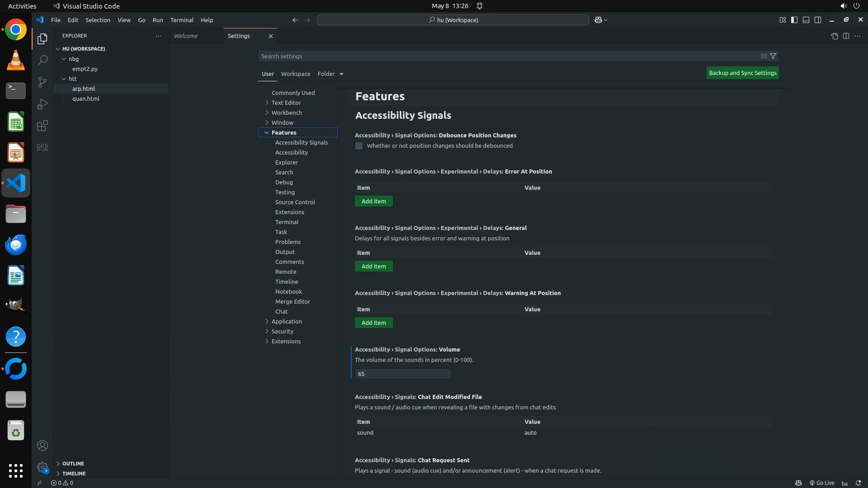Viewport: 868px width, 488px height.
Task: Enable Debounce Position Changes checkbox
Action: tap(359, 146)
